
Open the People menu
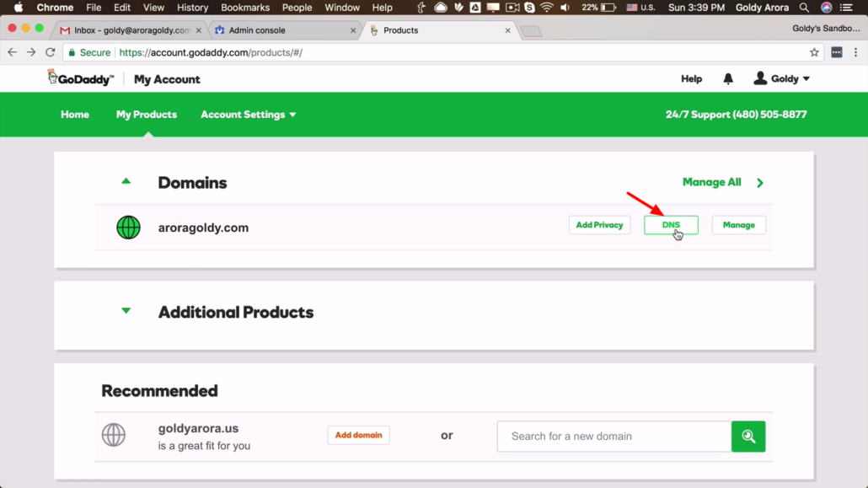tap(297, 8)
